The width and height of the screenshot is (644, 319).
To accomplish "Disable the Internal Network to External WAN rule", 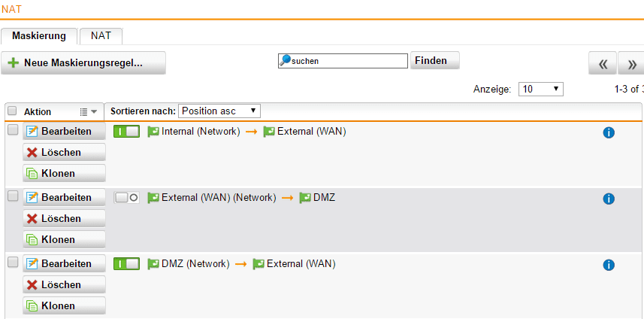I will pyautogui.click(x=126, y=132).
